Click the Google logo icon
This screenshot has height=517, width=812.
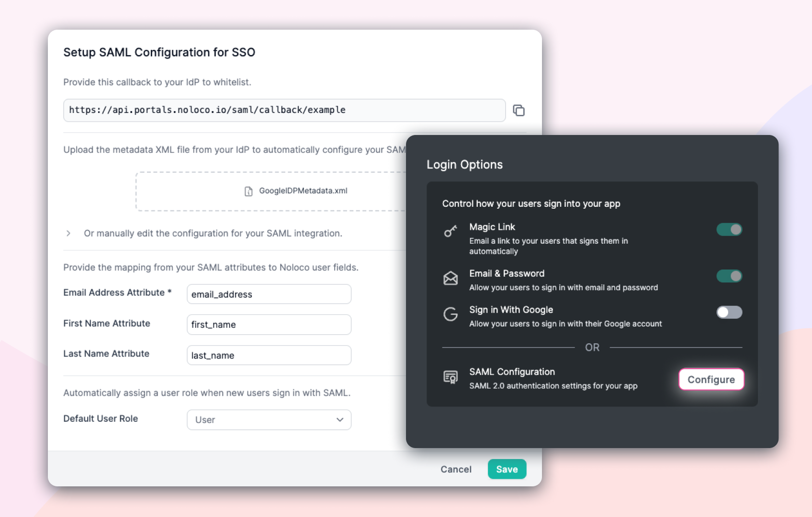pyautogui.click(x=451, y=314)
